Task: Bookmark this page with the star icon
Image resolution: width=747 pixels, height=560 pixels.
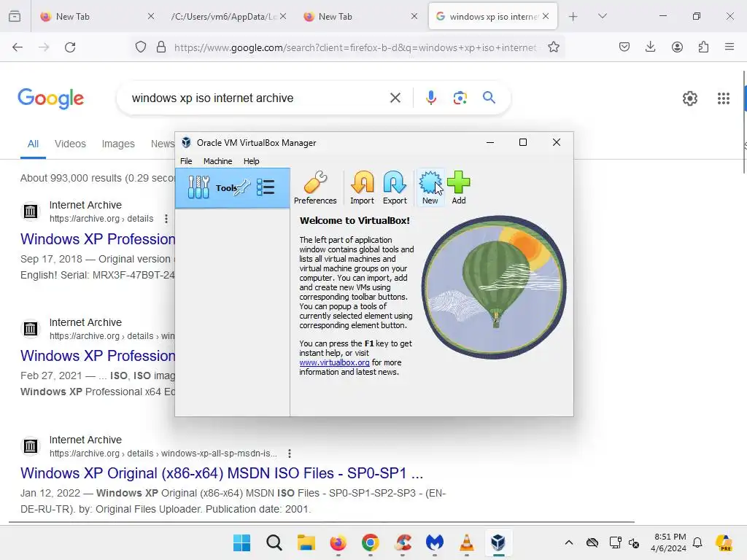Action: pyautogui.click(x=553, y=47)
